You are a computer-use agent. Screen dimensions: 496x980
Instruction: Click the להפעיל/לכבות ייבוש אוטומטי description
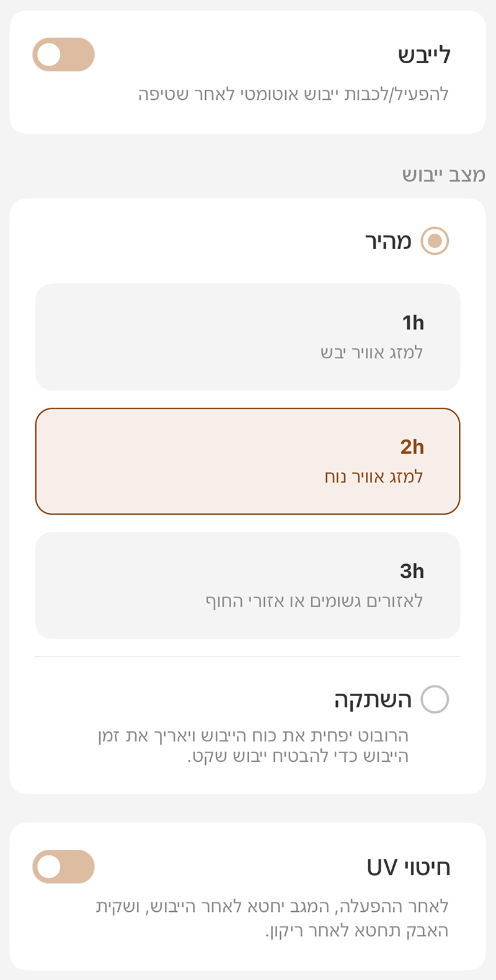point(293,95)
